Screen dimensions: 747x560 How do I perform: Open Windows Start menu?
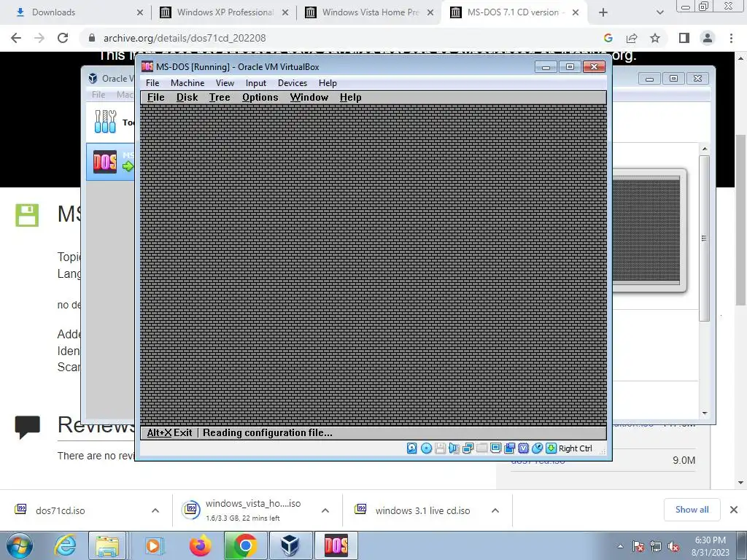[x=19, y=545]
